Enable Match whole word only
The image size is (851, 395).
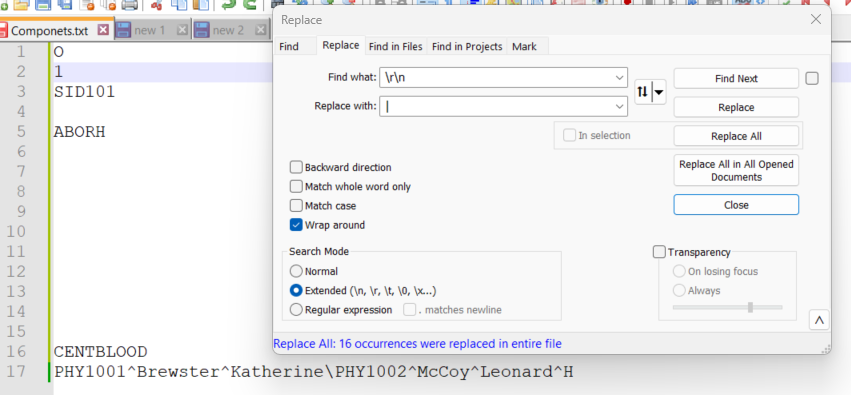[296, 187]
